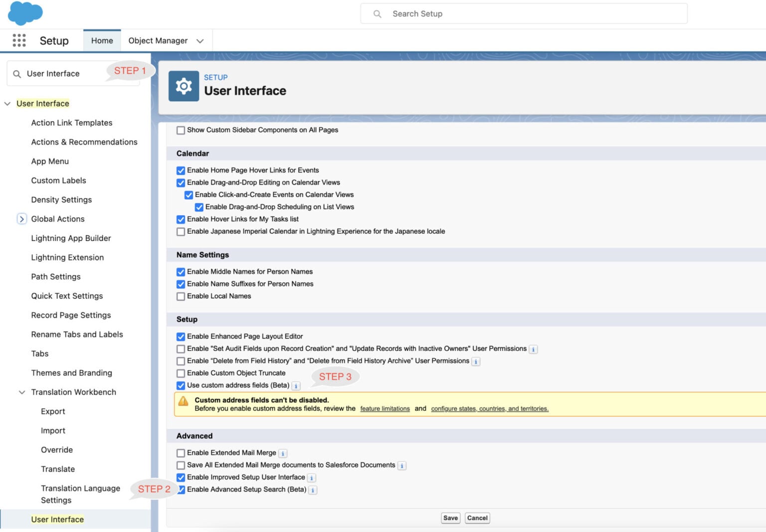Viewport: 766px width, 532px height.
Task: Open info icon for Set Audit Fields permission
Action: pos(533,350)
